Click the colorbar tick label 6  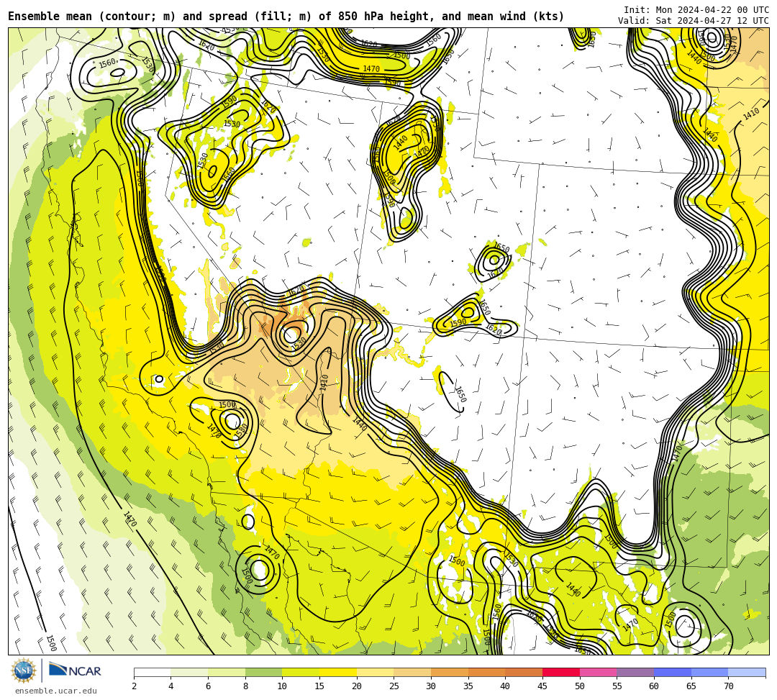coord(208,686)
